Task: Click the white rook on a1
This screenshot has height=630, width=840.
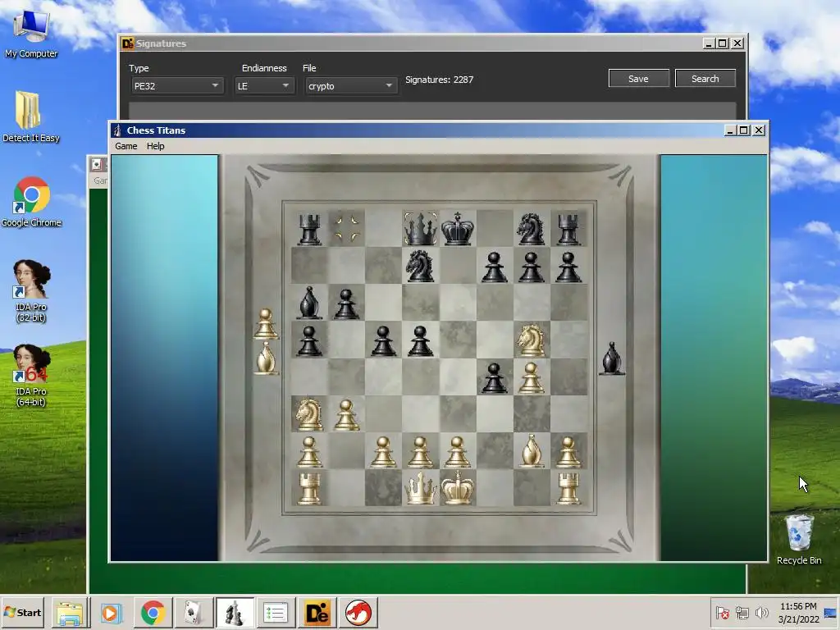Action: point(309,489)
